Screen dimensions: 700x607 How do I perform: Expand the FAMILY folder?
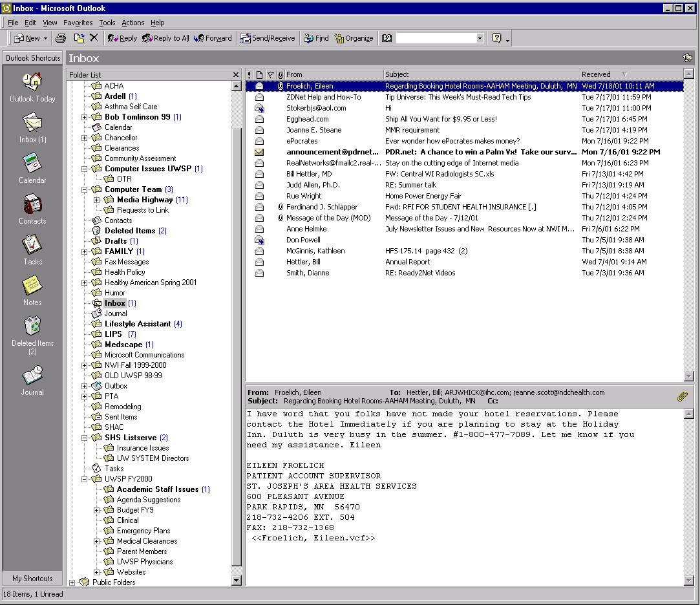pos(84,251)
